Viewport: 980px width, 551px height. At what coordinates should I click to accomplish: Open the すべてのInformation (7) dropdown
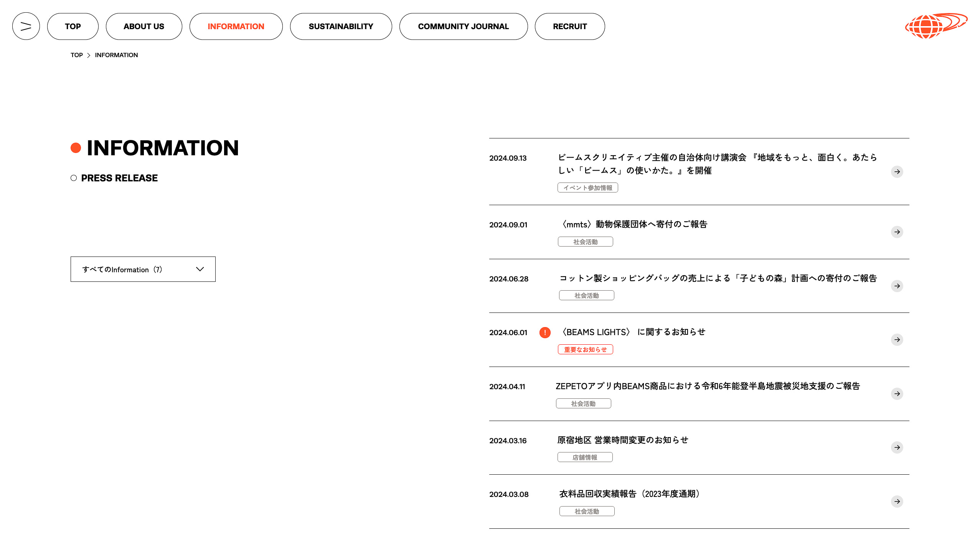143,269
